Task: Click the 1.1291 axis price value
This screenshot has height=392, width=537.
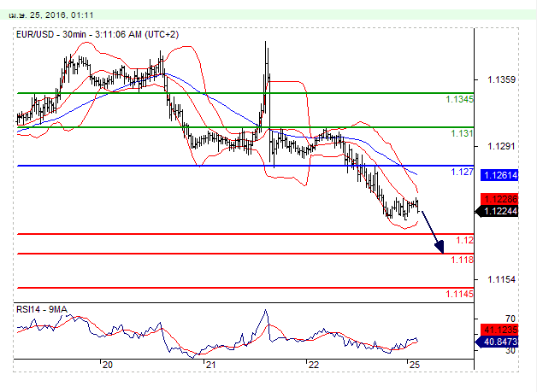Action: click(501, 146)
